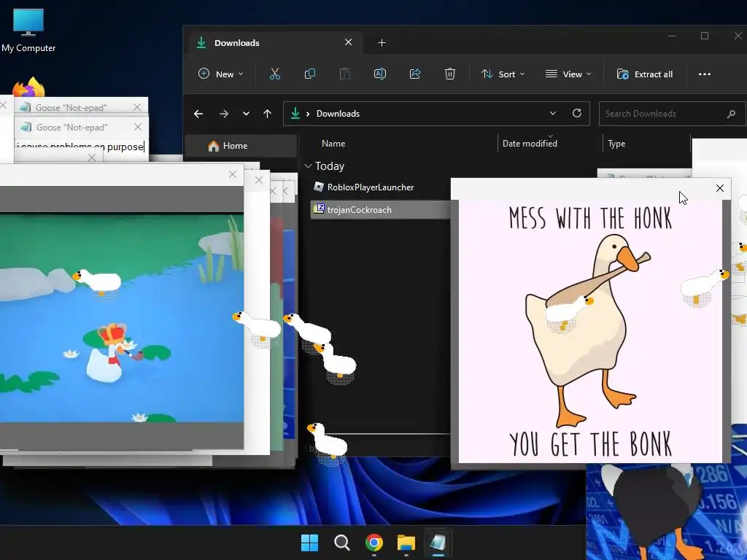Open the New dropdown in File Explorer
Screen dimensions: 747x560
(220, 74)
